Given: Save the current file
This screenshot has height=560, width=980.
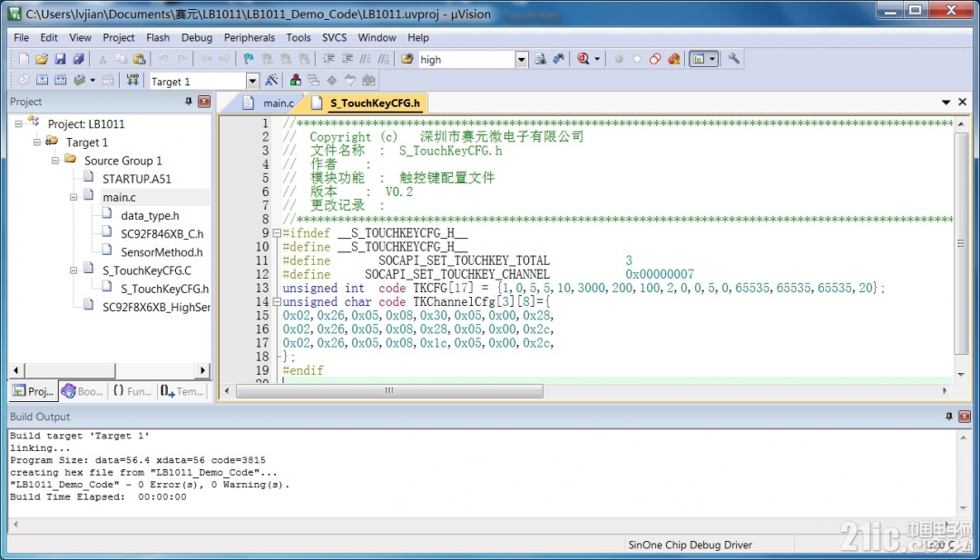Looking at the screenshot, I should point(60,59).
